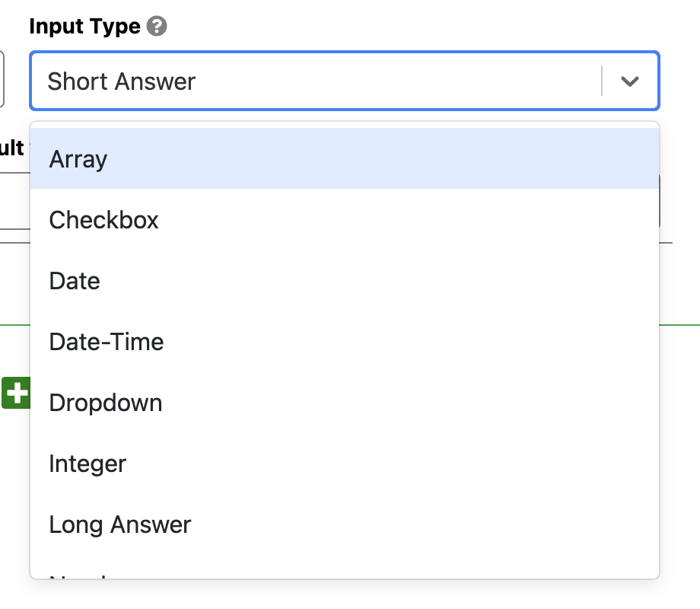Click the green plus add icon
The width and height of the screenshot is (700, 609).
pyautogui.click(x=16, y=393)
